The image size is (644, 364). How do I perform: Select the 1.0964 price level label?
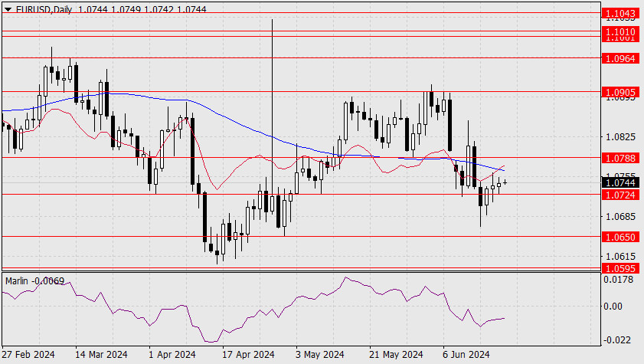pyautogui.click(x=621, y=58)
